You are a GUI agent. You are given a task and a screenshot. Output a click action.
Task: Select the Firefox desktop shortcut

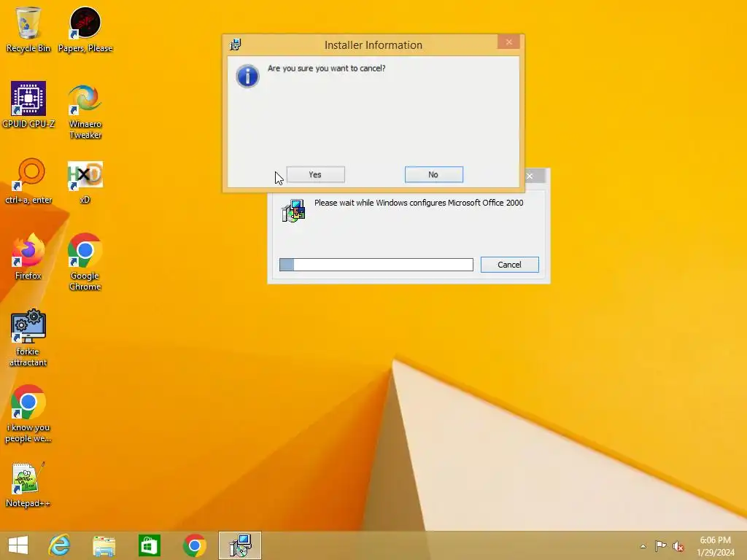pyautogui.click(x=28, y=256)
